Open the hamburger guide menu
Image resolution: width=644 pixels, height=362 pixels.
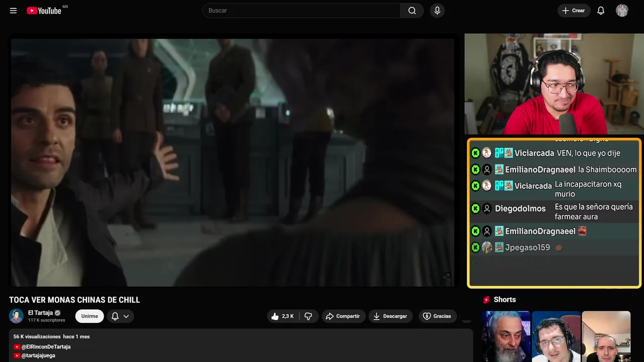[x=14, y=11]
